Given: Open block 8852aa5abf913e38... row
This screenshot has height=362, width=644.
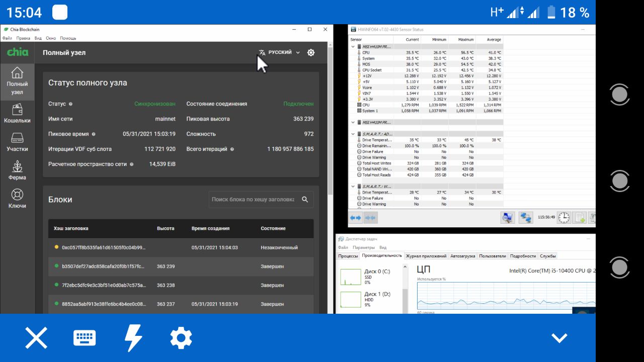Looking at the screenshot, I should coord(181,304).
